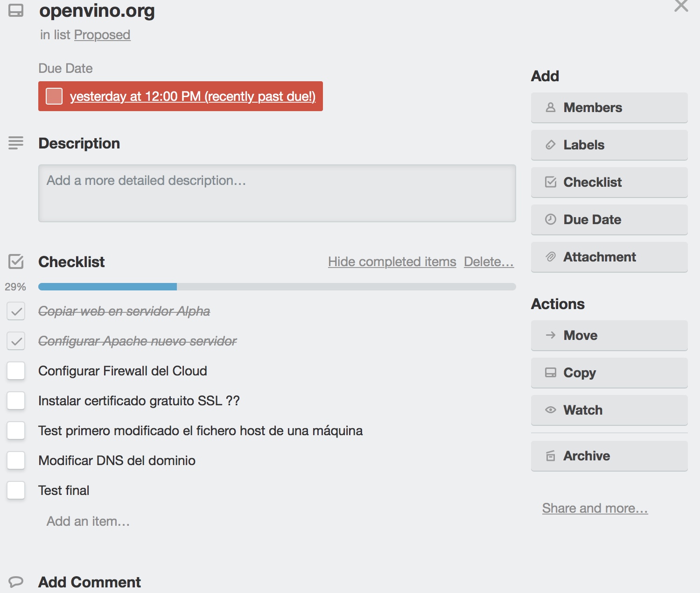This screenshot has width=700, height=593.
Task: Open the Proposed list link
Action: (102, 35)
